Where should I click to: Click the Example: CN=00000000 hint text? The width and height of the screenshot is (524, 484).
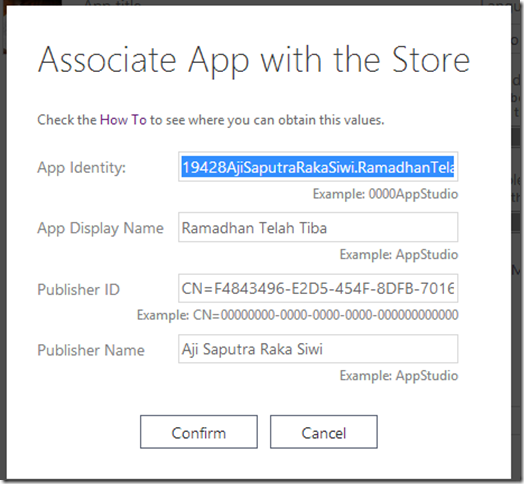tap(297, 315)
